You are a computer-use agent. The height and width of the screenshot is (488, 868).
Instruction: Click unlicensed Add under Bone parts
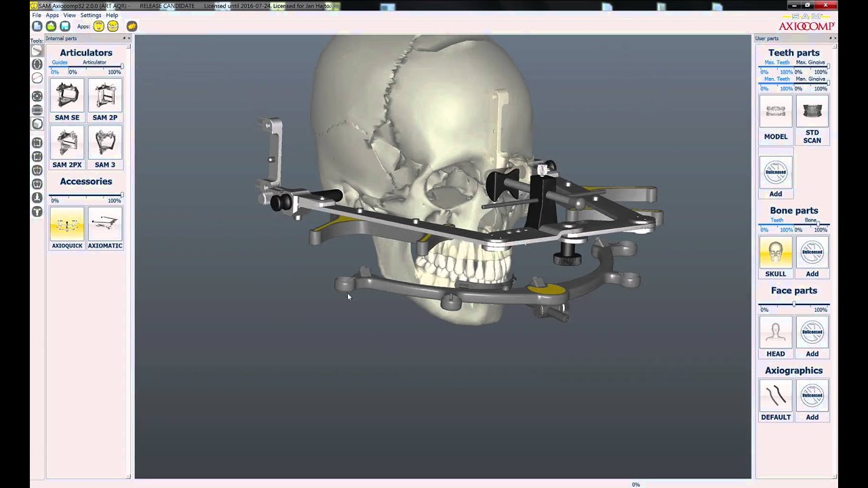click(x=812, y=257)
